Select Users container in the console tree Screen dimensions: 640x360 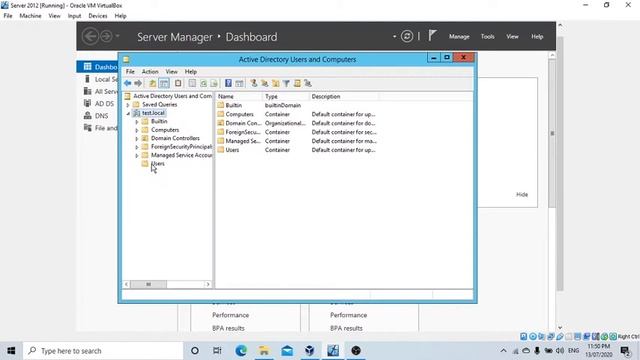coord(158,164)
